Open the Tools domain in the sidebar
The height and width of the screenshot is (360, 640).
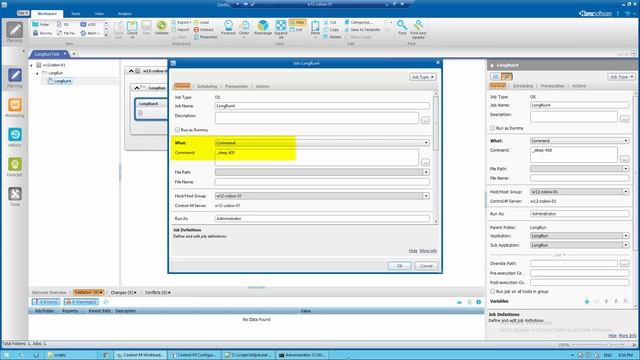point(15,196)
